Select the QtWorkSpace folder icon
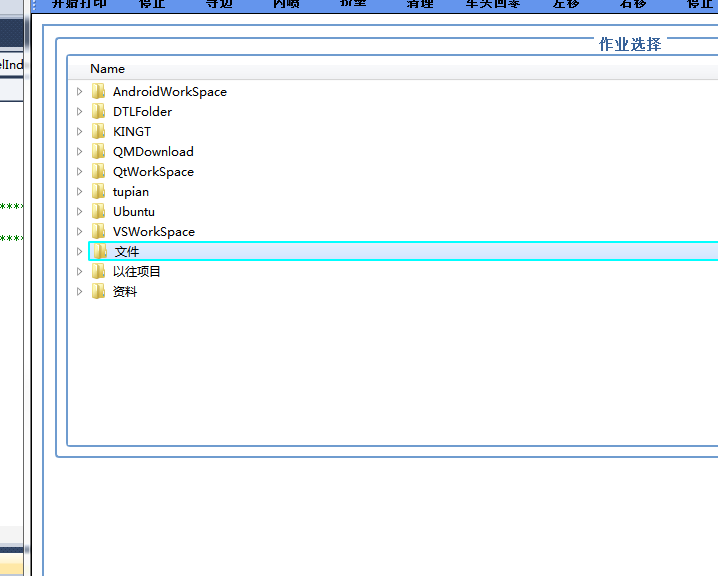This screenshot has height=576, width=718. (x=98, y=171)
